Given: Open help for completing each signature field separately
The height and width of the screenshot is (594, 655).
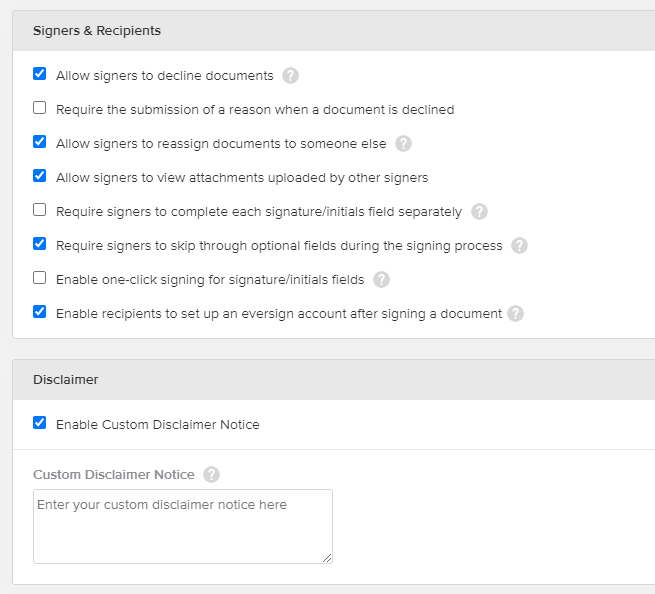Looking at the screenshot, I should [x=479, y=211].
